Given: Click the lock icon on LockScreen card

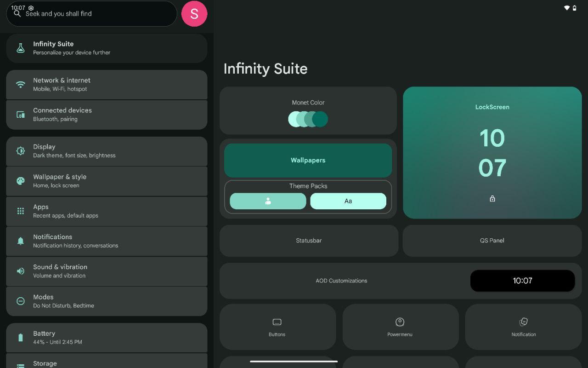Looking at the screenshot, I should [x=492, y=199].
